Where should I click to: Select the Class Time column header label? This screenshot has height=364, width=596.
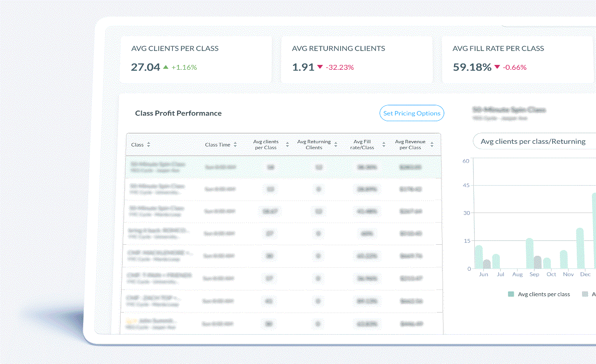click(x=217, y=145)
